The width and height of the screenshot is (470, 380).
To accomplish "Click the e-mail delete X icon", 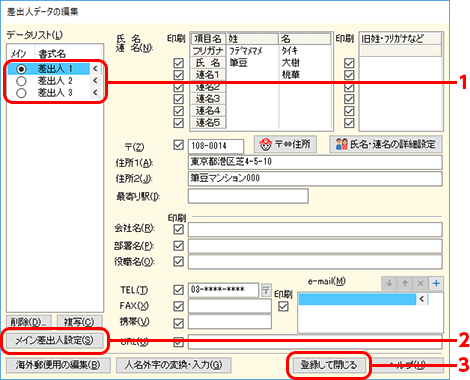I will pyautogui.click(x=420, y=284).
